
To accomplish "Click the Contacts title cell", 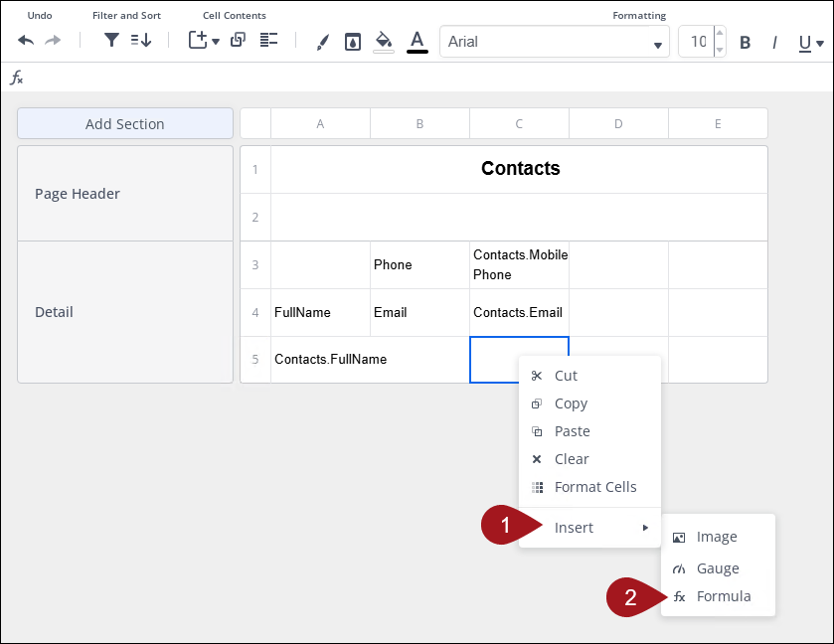I will coord(519,170).
